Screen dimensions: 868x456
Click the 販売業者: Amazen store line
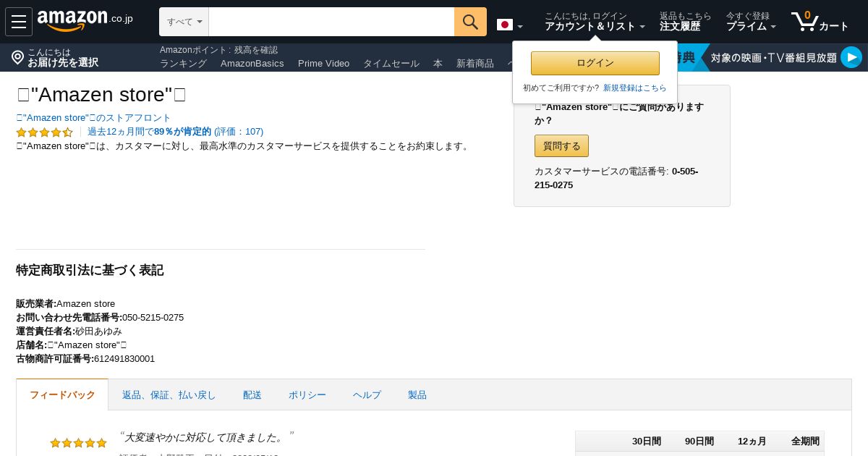coord(65,303)
